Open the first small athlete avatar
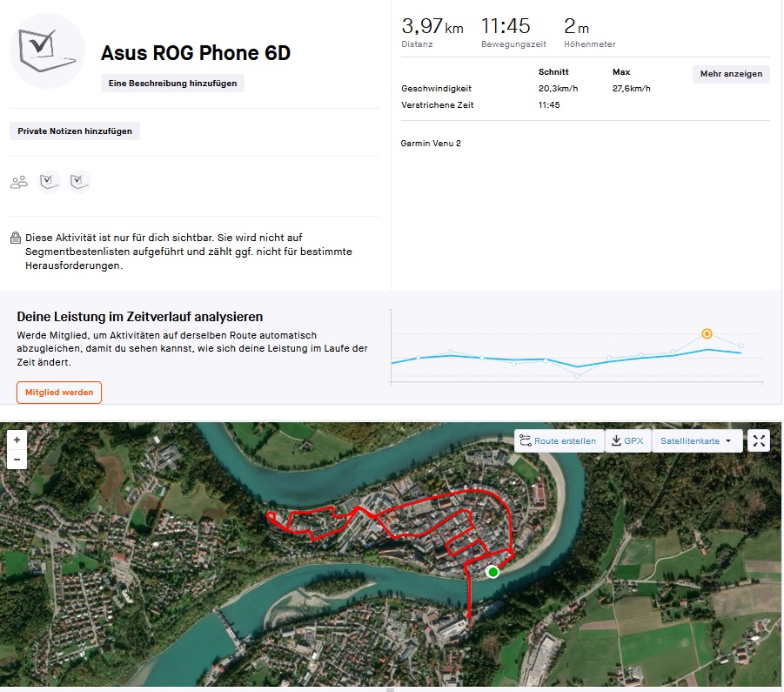Screen dimensions: 784x692 point(50,181)
